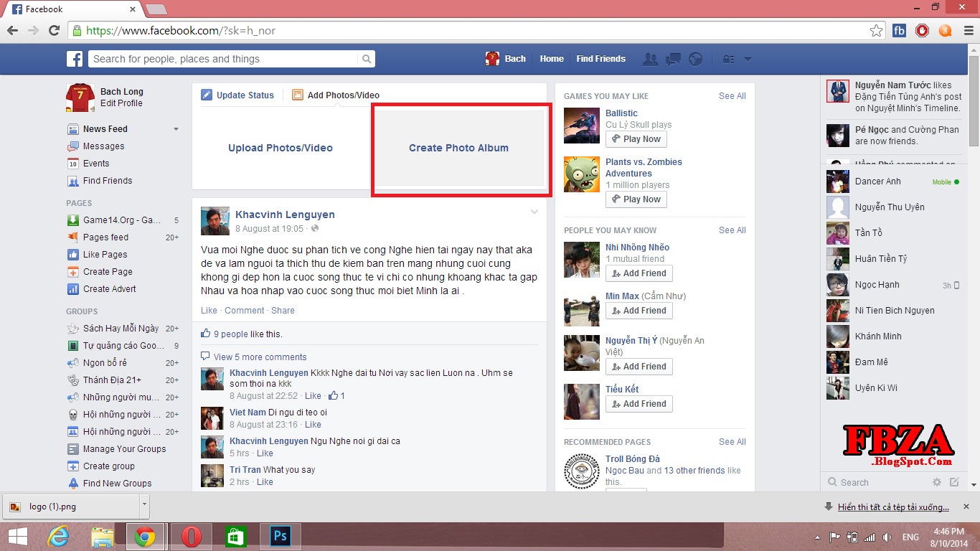The width and height of the screenshot is (980, 551).
Task: Open chat options gear icon
Action: coord(937,482)
